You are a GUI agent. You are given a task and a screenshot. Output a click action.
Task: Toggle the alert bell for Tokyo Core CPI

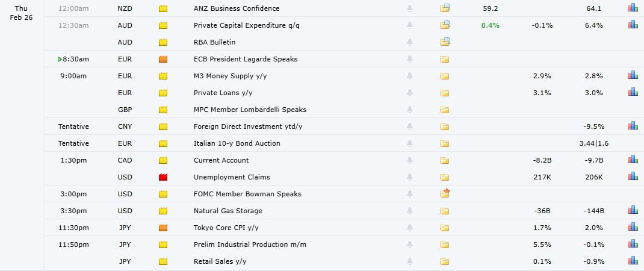click(410, 228)
